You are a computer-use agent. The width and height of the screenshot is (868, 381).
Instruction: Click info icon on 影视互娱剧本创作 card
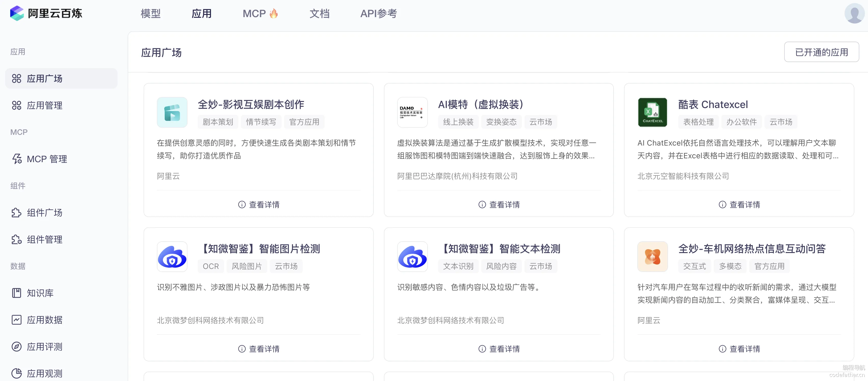242,205
